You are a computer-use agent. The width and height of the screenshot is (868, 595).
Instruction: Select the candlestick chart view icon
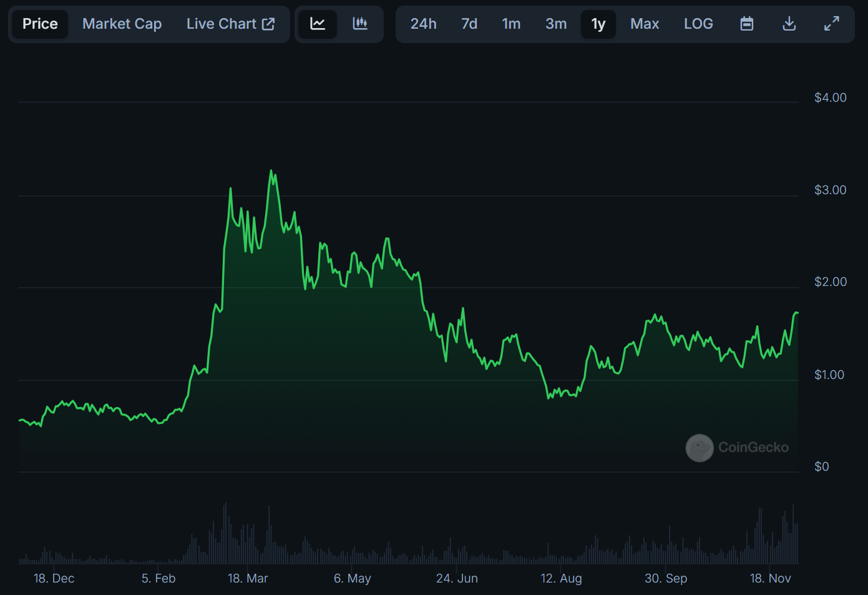[x=360, y=24]
